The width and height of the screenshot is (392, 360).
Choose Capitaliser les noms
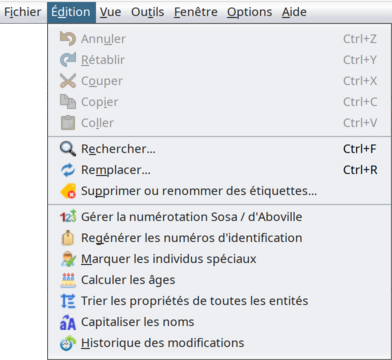pyautogui.click(x=219, y=322)
